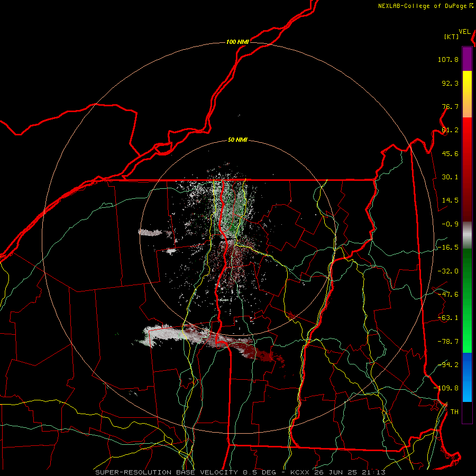The width and height of the screenshot is (476, 476).
Task: Click the 50 NMI range ring label
Action: click(x=237, y=140)
